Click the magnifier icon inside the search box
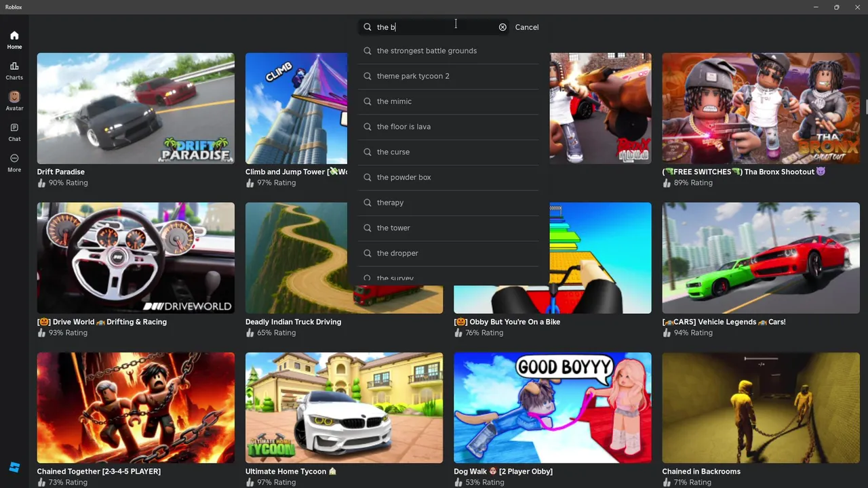This screenshot has width=868, height=488. tap(368, 27)
